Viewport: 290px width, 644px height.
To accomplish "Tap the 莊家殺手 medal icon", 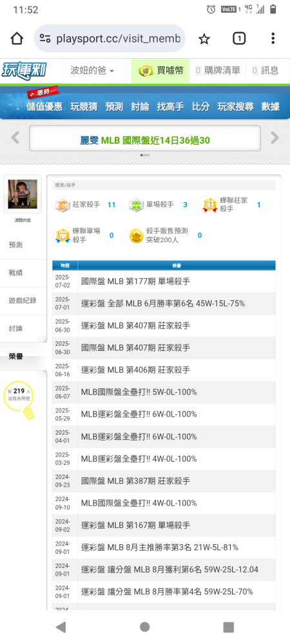I will [x=63, y=205].
